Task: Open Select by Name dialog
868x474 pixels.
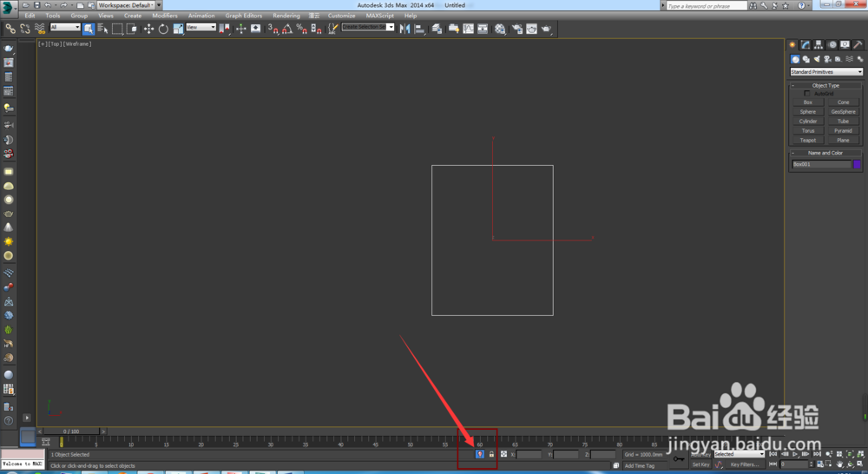Action: pos(102,29)
